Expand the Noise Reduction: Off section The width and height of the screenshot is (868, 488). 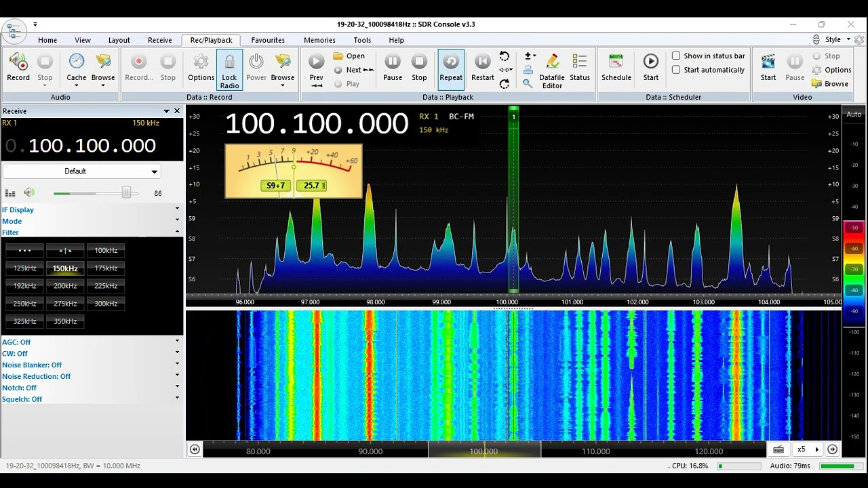pyautogui.click(x=92, y=377)
